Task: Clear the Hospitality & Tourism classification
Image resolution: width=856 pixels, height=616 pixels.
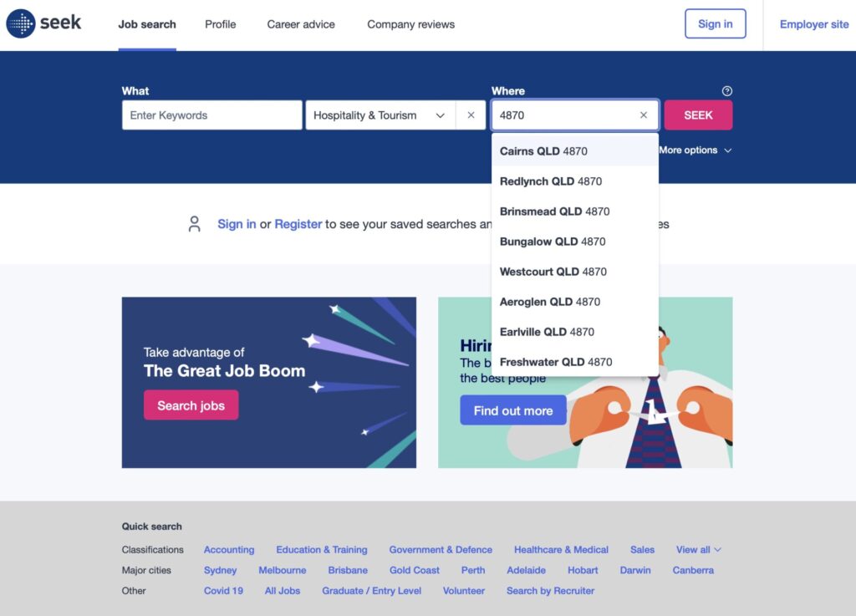Action: point(471,115)
